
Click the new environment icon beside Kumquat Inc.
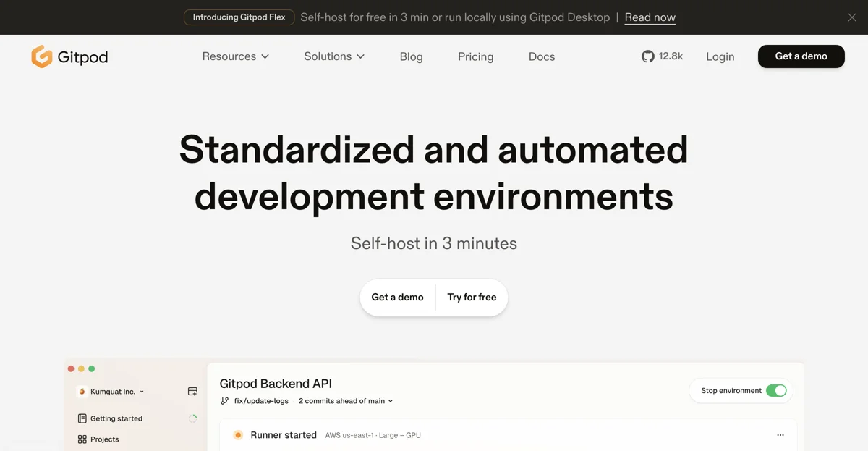[192, 392]
